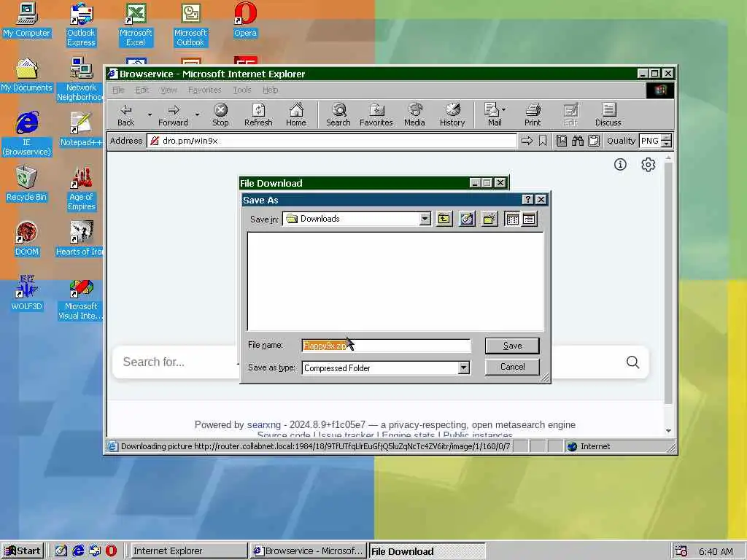The image size is (747, 560).
Task: Click the address bar field
Action: click(332, 141)
